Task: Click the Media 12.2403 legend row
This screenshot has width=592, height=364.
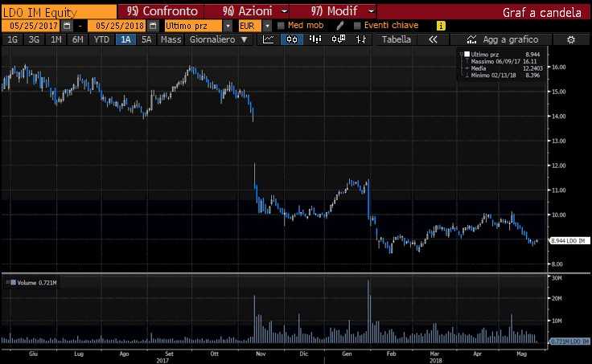Action: click(504, 68)
